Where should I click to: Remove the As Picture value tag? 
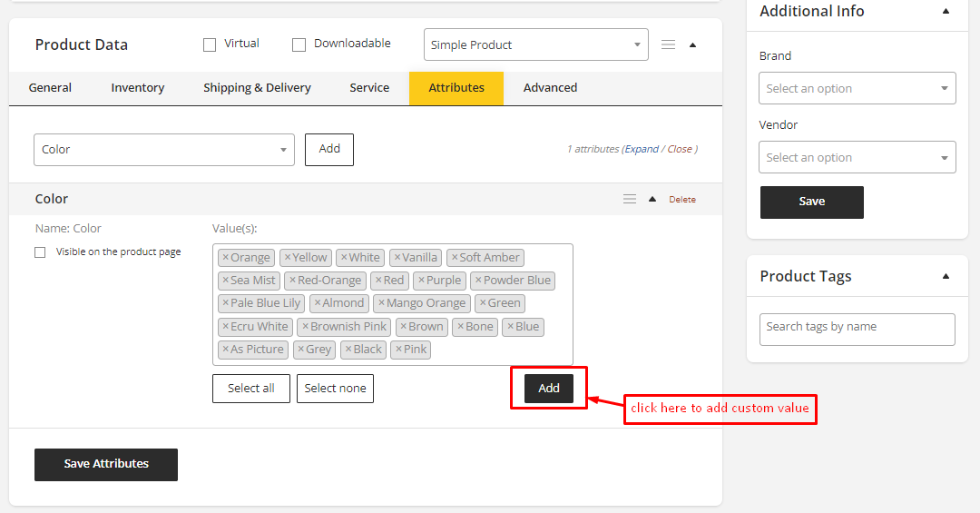pyautogui.click(x=226, y=350)
